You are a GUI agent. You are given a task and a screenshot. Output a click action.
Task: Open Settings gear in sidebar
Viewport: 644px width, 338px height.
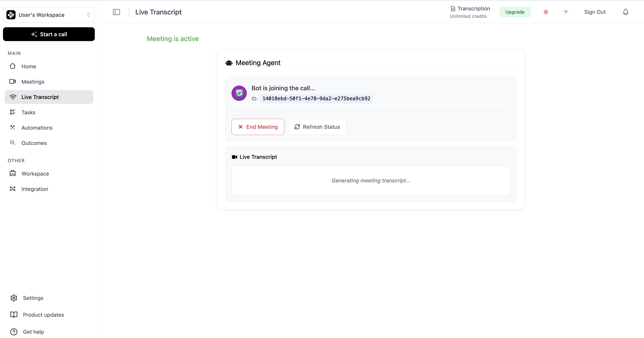14,298
